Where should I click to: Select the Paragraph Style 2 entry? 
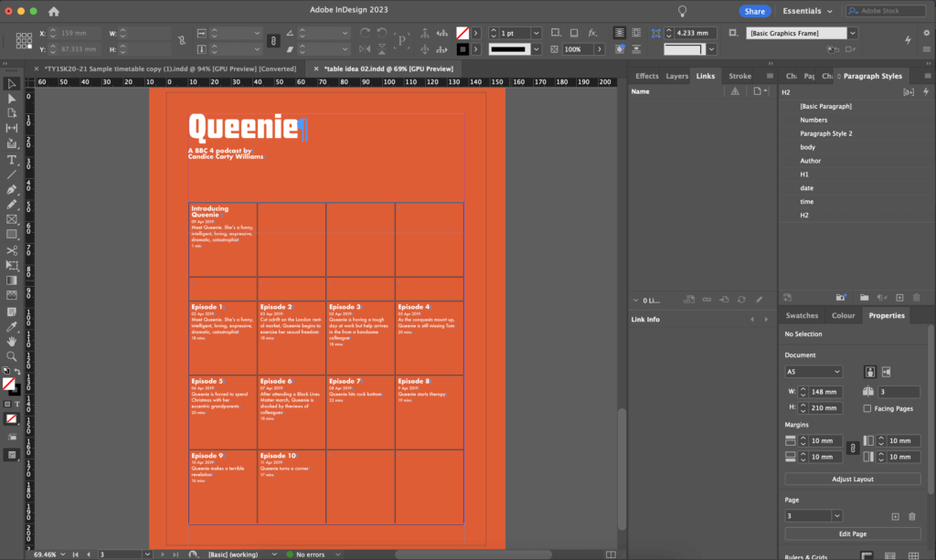point(826,133)
